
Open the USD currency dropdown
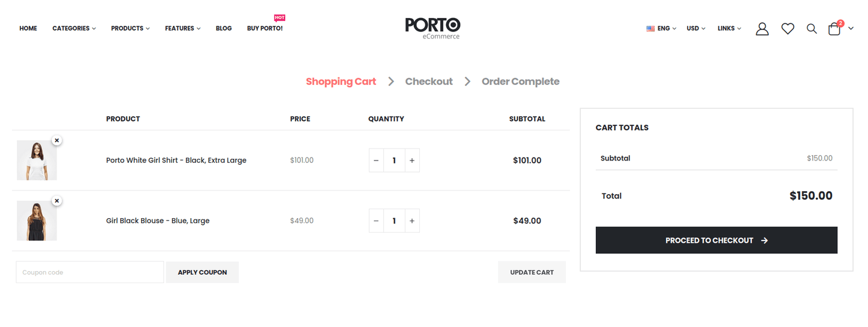point(696,28)
